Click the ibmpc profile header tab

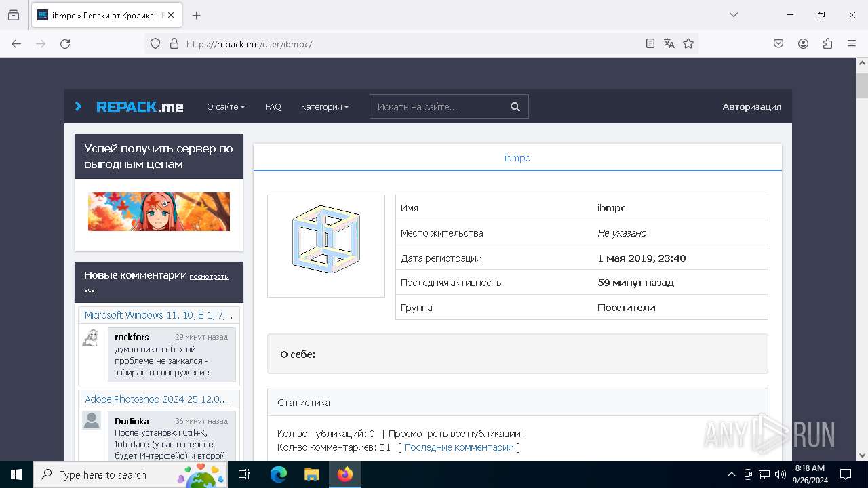(x=517, y=157)
